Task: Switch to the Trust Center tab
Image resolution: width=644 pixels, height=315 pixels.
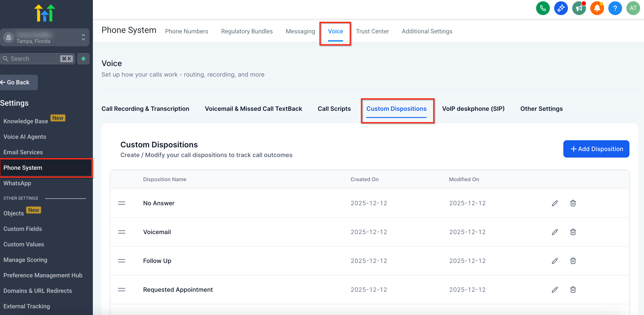Action: coord(372,31)
